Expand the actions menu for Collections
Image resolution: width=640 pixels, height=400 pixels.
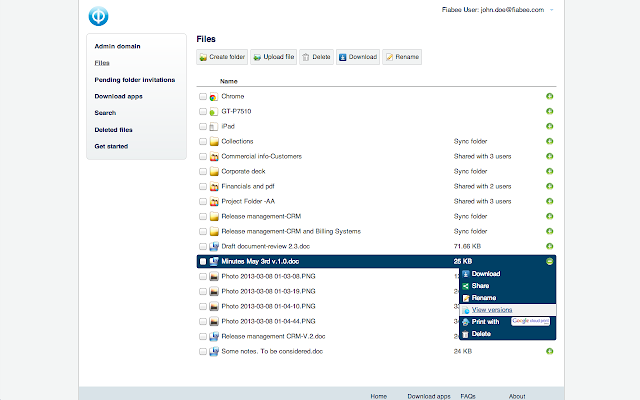coord(549,141)
